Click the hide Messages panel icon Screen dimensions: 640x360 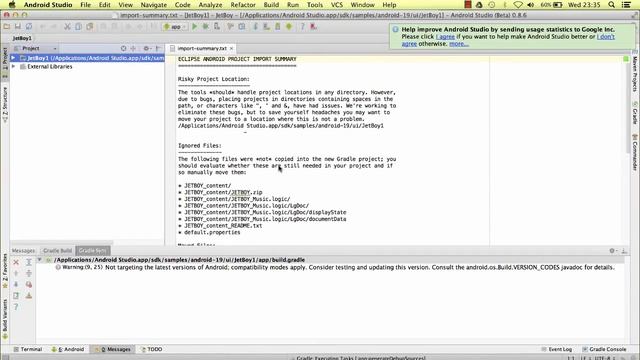point(624,251)
